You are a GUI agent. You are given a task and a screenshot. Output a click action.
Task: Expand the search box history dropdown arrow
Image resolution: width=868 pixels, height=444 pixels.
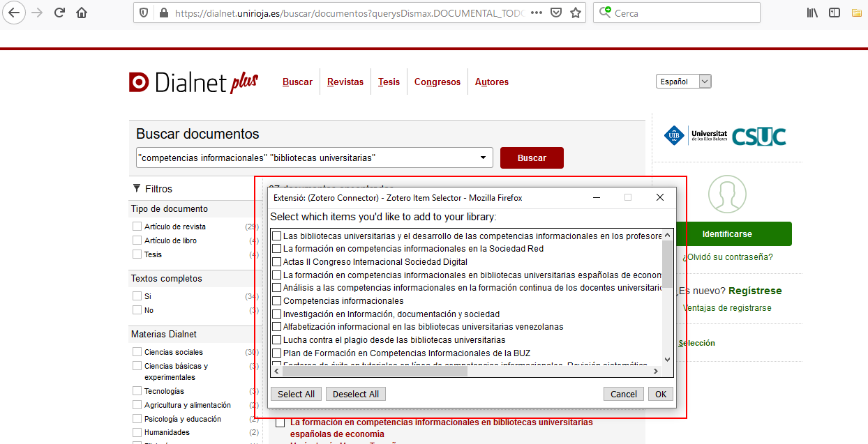click(484, 158)
